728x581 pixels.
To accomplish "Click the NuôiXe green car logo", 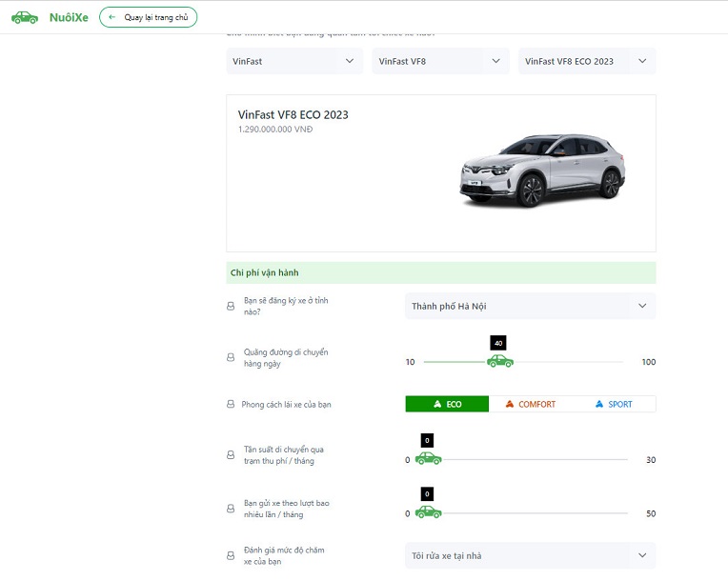I will click(25, 18).
